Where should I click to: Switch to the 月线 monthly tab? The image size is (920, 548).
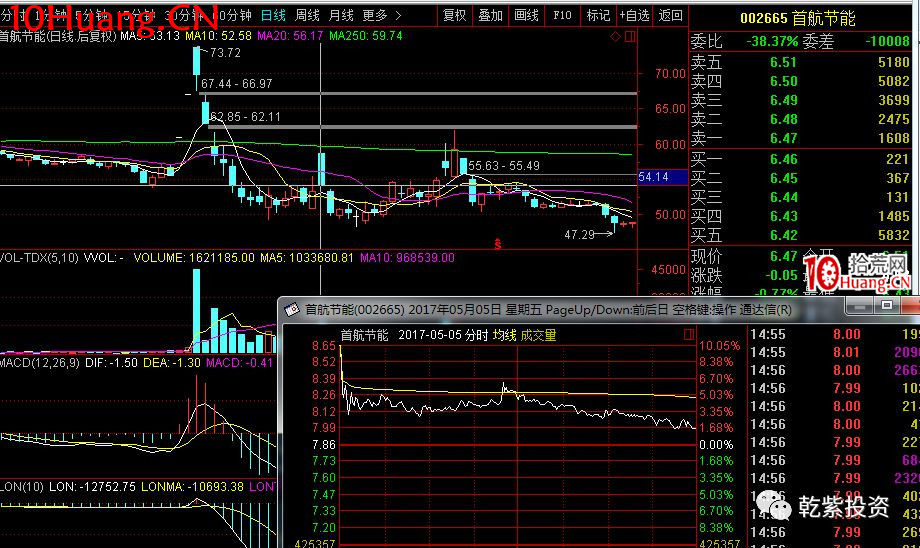click(341, 16)
